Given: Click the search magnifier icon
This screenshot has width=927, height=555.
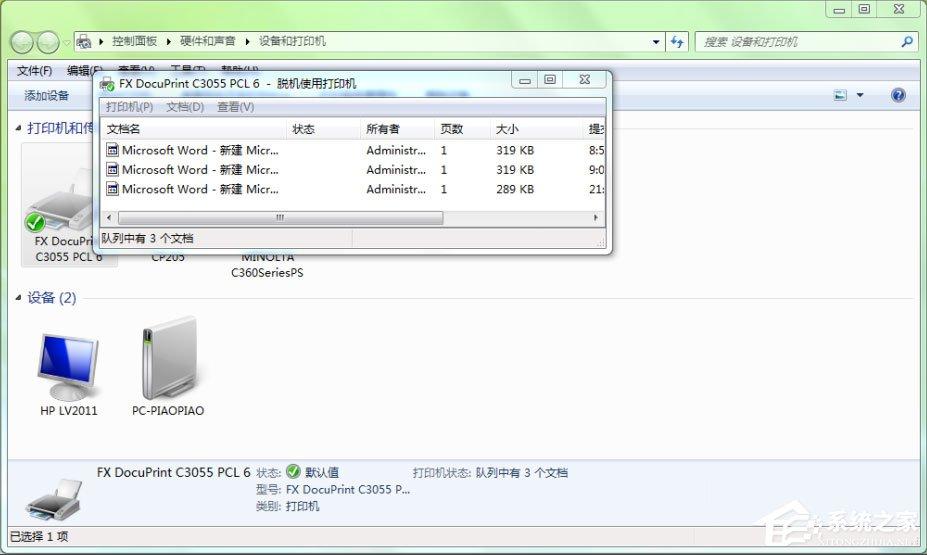Looking at the screenshot, I should click(907, 42).
